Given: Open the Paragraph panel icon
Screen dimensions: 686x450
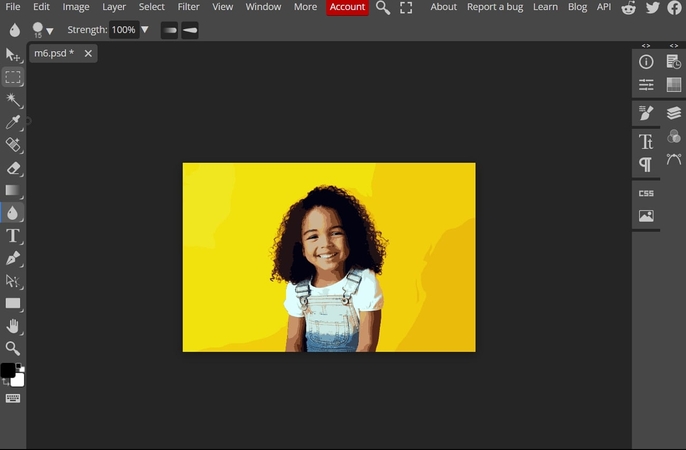Looking at the screenshot, I should coord(646,164).
